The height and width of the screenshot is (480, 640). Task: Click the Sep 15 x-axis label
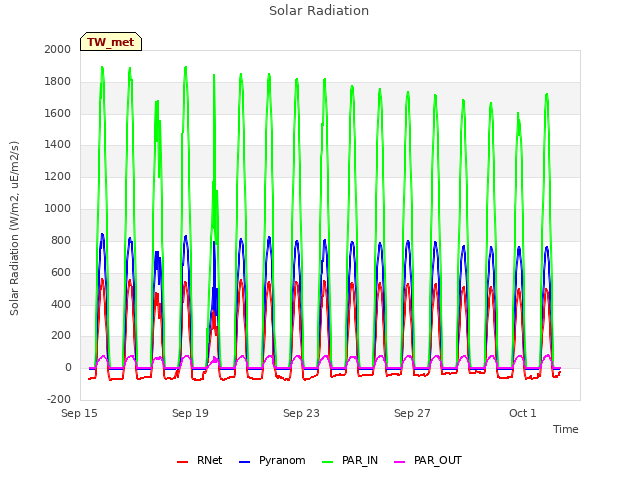pos(79,413)
